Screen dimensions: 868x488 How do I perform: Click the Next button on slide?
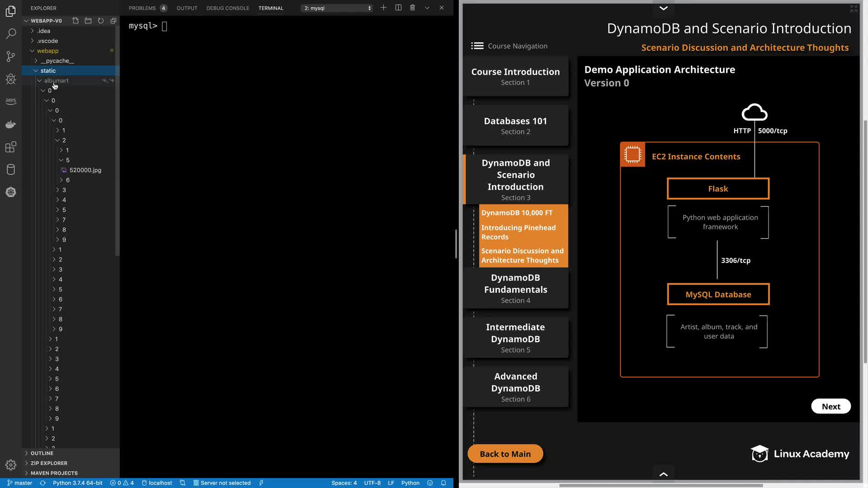click(x=830, y=406)
